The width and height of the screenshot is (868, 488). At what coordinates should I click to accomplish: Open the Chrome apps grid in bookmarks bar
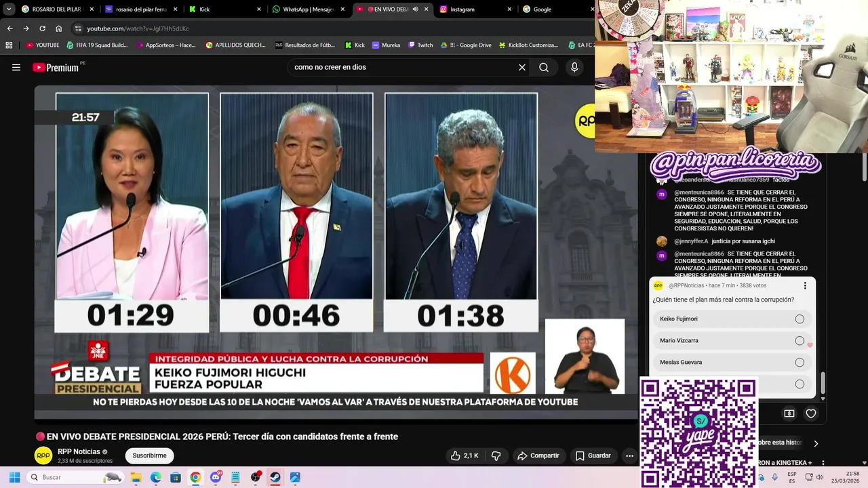pyautogui.click(x=9, y=45)
